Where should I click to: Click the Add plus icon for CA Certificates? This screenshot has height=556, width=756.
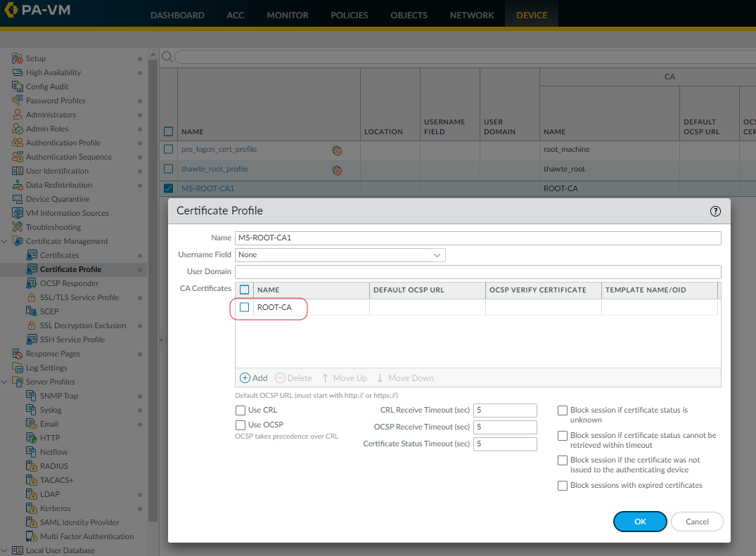245,378
